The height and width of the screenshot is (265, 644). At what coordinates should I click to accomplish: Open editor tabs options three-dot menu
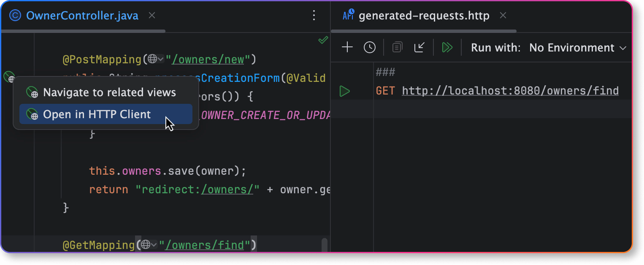[x=314, y=16]
